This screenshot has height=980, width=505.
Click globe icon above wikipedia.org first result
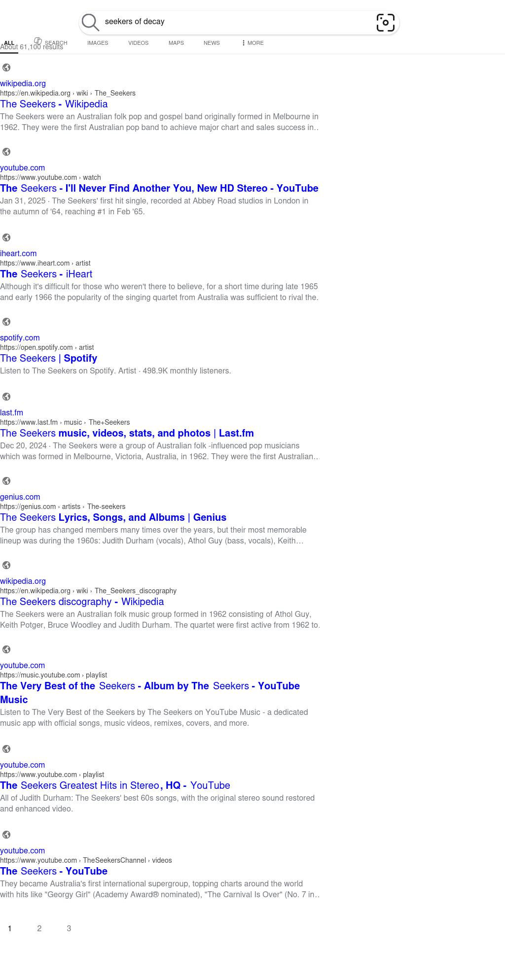[6, 68]
